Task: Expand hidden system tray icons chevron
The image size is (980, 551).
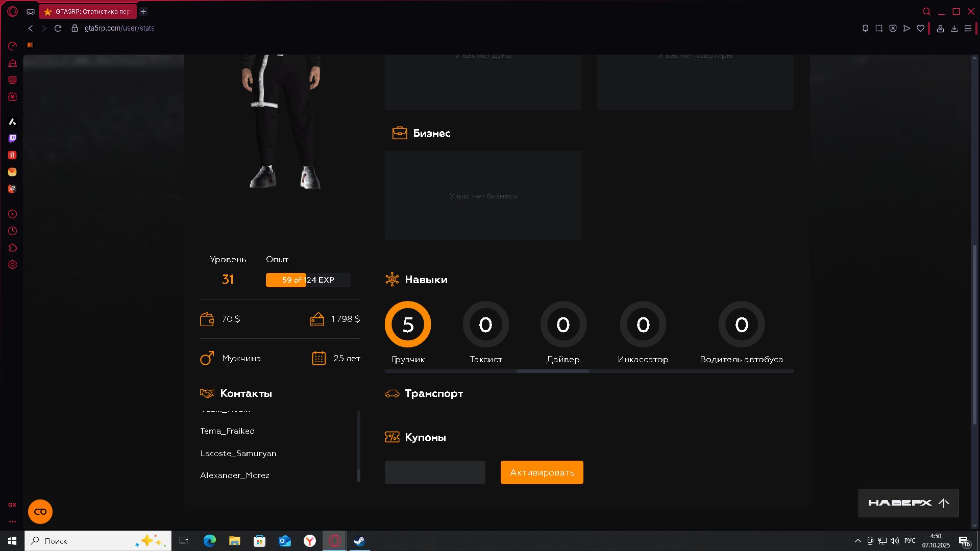Action: point(857,541)
